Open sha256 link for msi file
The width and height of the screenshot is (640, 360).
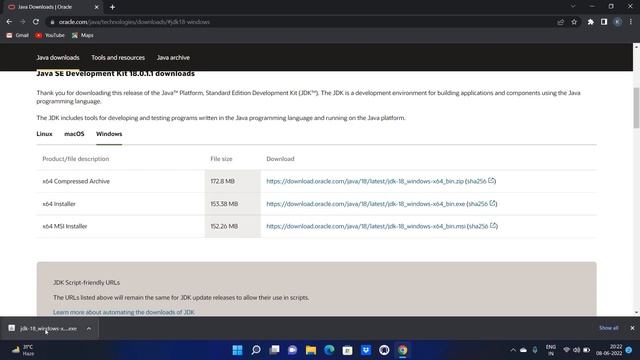(483, 226)
